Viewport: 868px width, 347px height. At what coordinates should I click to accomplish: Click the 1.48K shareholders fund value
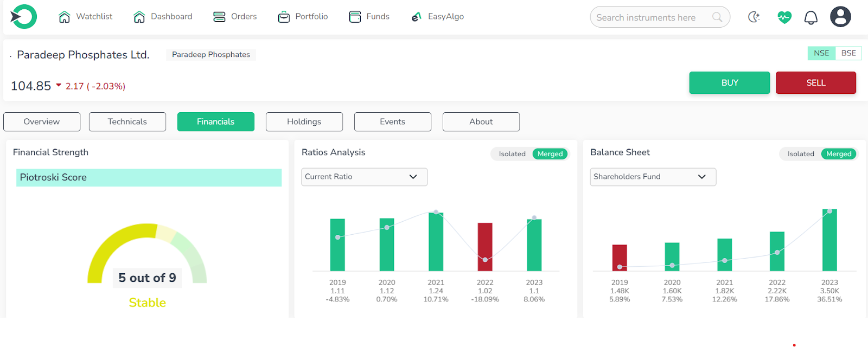coord(620,291)
